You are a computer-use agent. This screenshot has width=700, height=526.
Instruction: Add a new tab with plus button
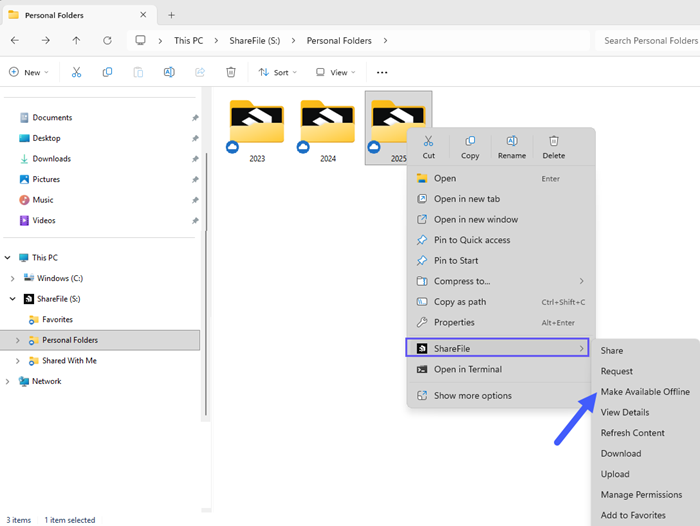click(x=171, y=15)
